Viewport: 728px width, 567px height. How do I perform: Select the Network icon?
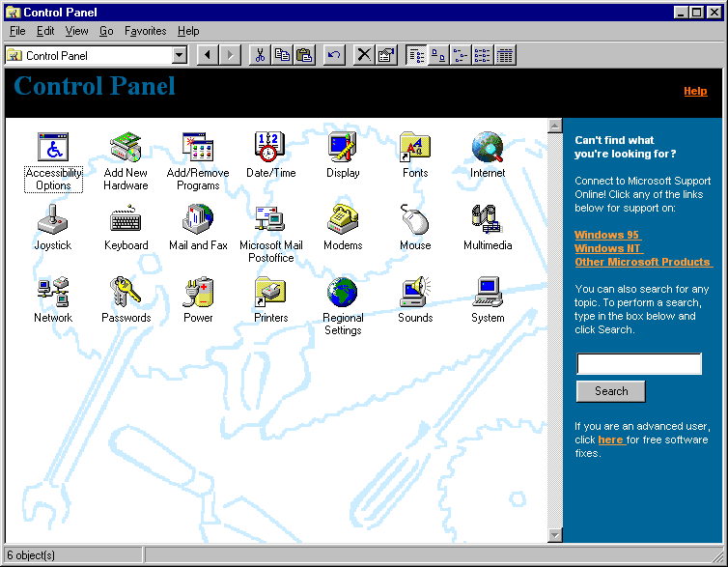pos(53,292)
